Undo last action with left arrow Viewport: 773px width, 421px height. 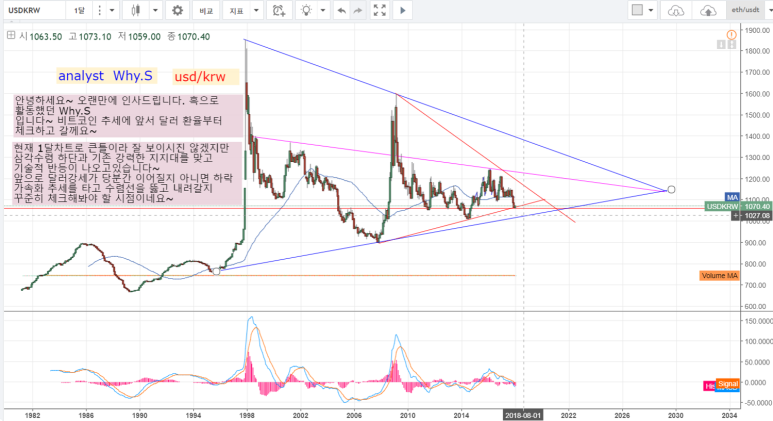pos(341,10)
